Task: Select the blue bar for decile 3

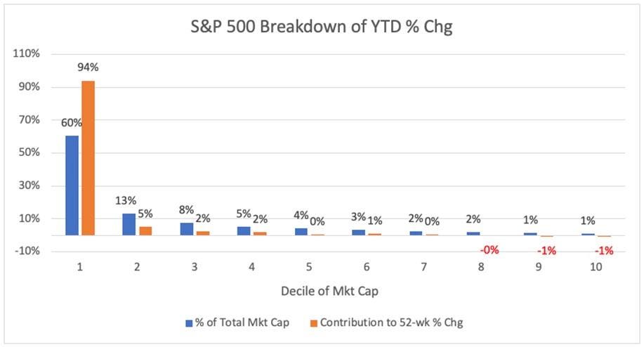Action: (x=186, y=229)
